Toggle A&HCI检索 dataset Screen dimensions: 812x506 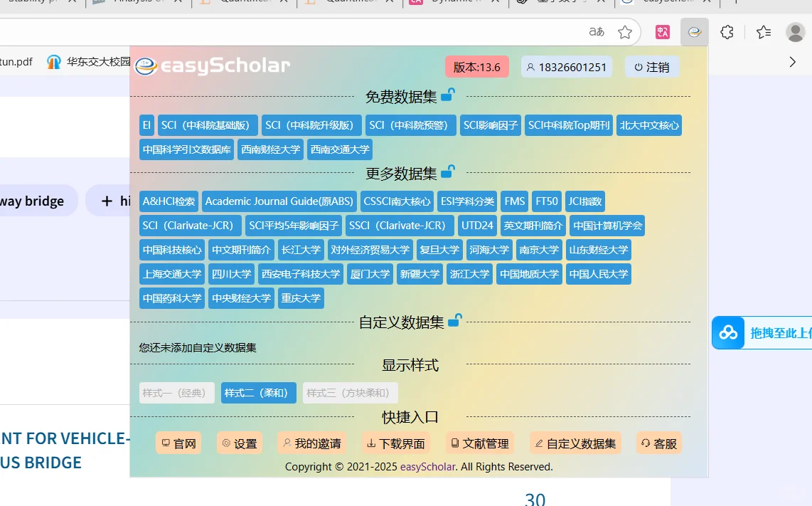[x=169, y=201]
